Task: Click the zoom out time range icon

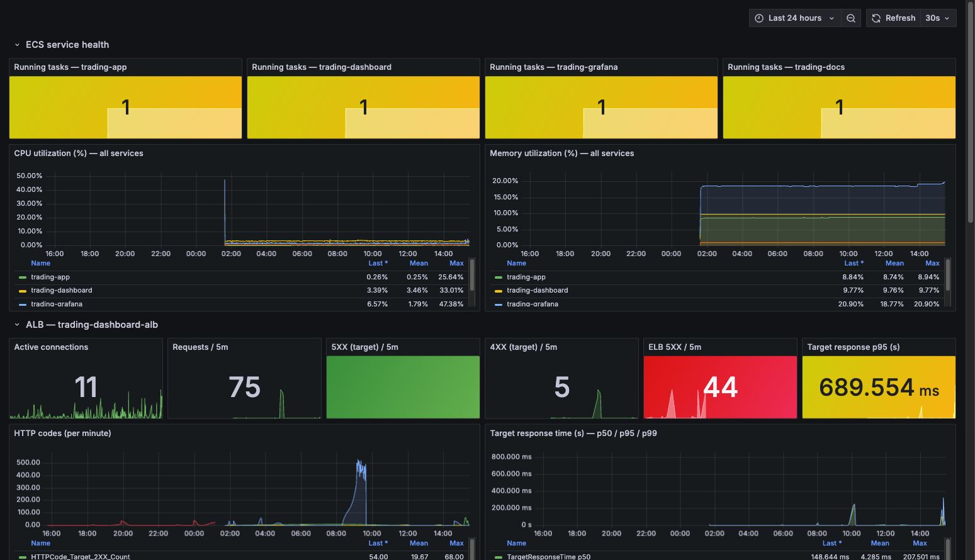Action: click(x=851, y=18)
